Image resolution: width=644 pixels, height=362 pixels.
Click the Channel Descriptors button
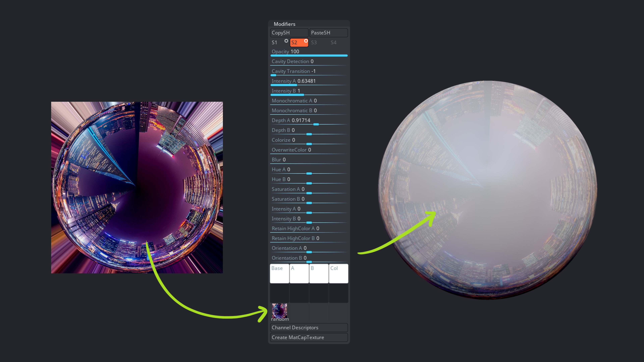[309, 327]
